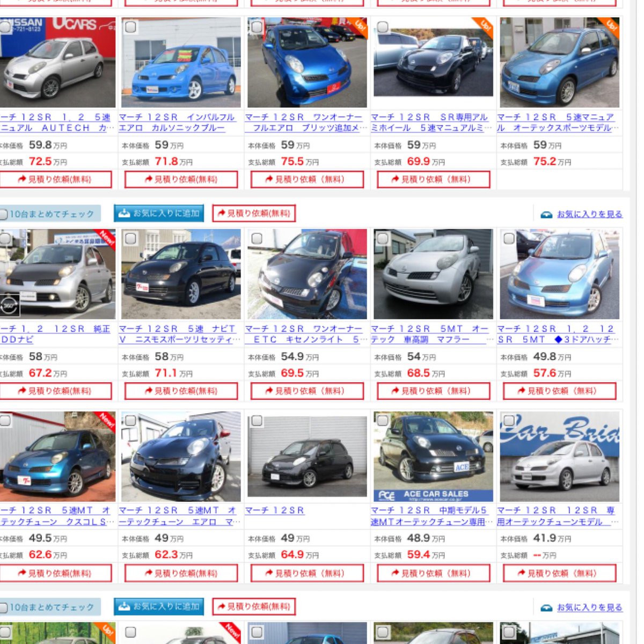Open マーチ12SR 5MT 3ドアハッチ link
The width and height of the screenshot is (644, 644).
click(x=557, y=334)
